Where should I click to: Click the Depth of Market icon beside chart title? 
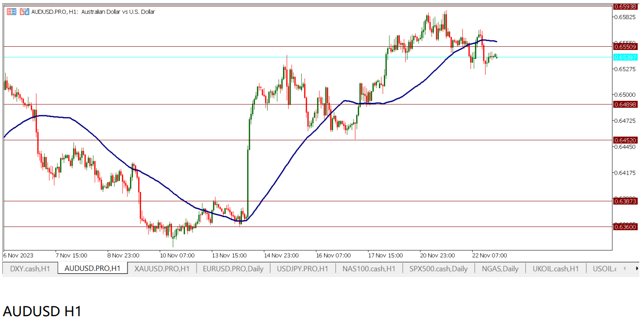point(24,12)
